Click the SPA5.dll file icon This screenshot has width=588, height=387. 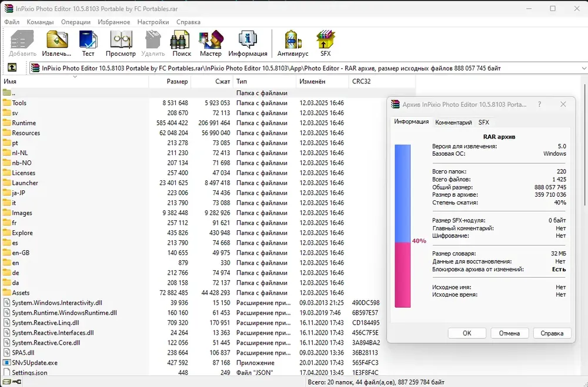tap(6, 352)
